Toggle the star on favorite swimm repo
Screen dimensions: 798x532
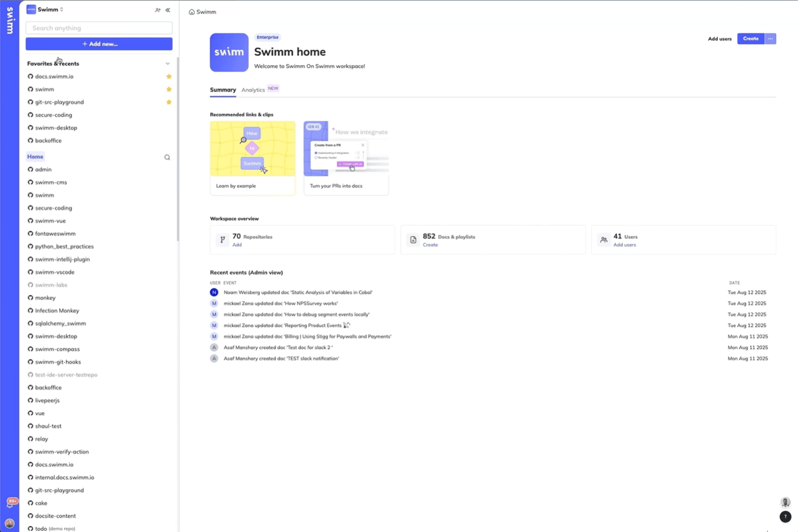point(169,89)
